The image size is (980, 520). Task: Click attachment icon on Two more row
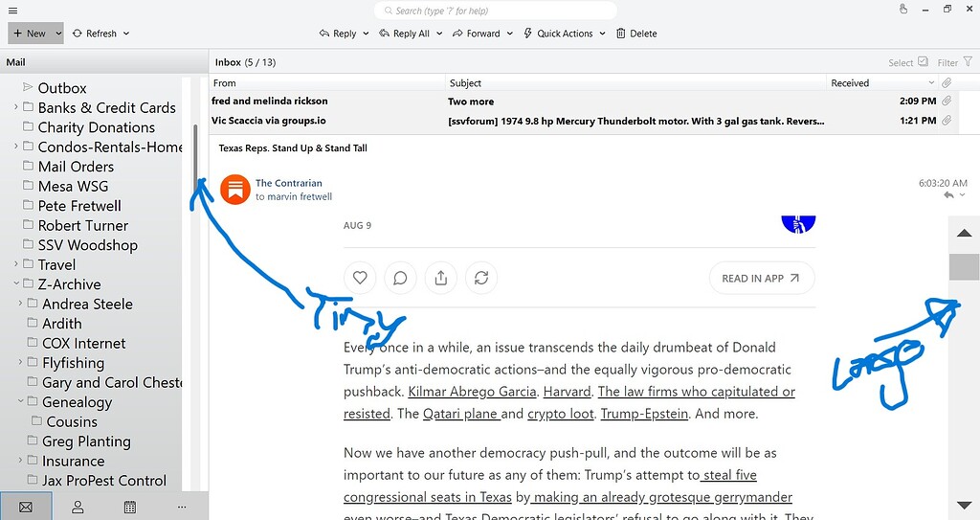coord(947,101)
